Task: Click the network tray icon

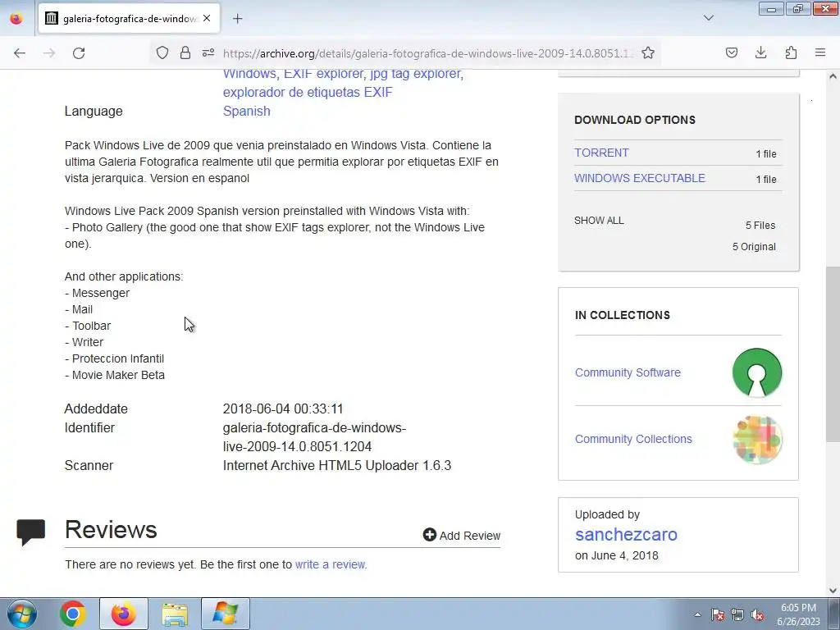Action: click(x=737, y=614)
